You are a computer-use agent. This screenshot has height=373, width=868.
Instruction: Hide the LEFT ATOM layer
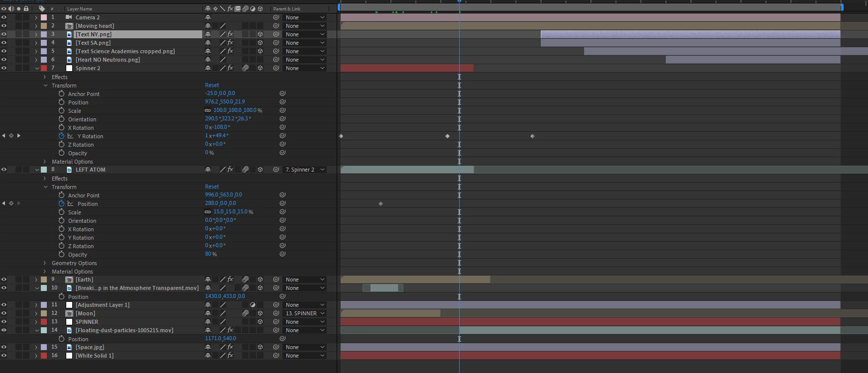point(4,170)
